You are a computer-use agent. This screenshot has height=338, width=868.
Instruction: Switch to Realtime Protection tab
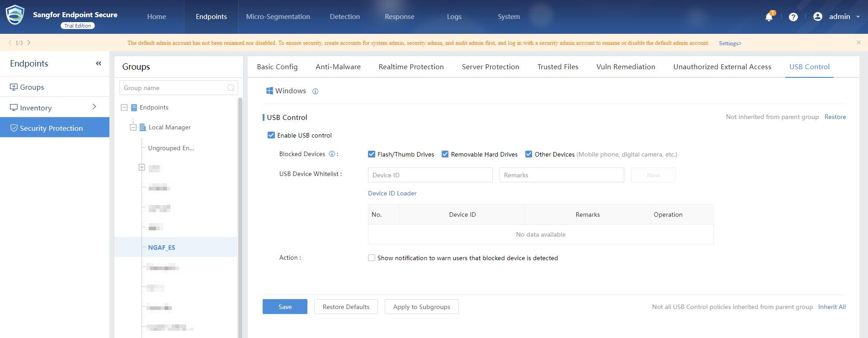[x=411, y=67]
